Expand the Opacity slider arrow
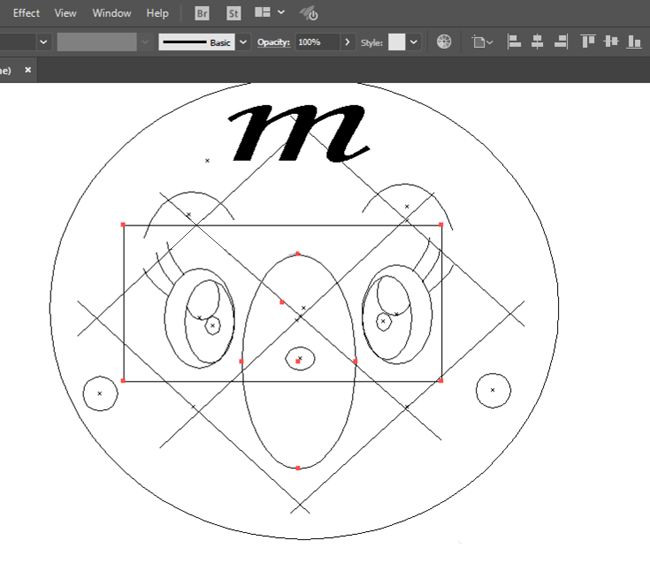The height and width of the screenshot is (563, 650). click(347, 43)
